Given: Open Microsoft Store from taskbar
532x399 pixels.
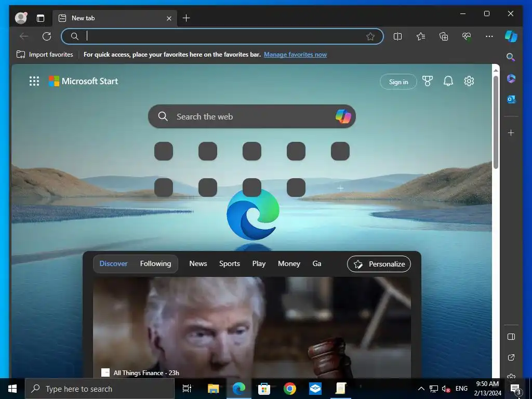Looking at the screenshot, I should coord(264,389).
